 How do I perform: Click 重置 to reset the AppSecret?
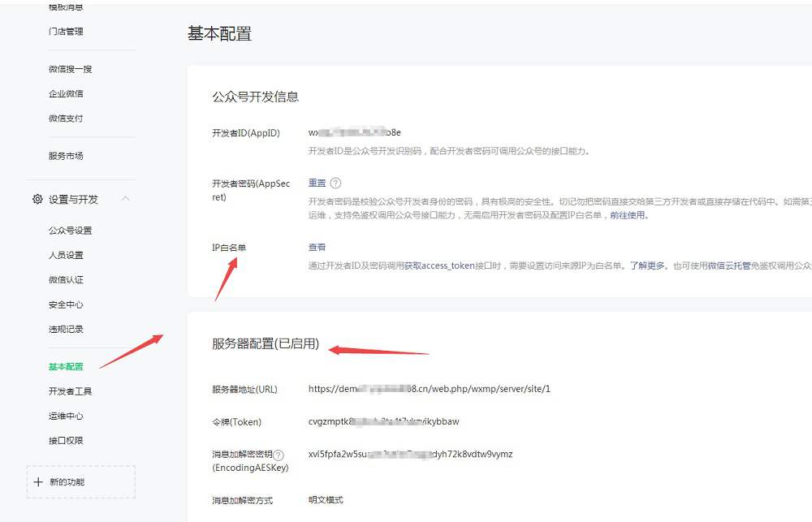coord(315,183)
